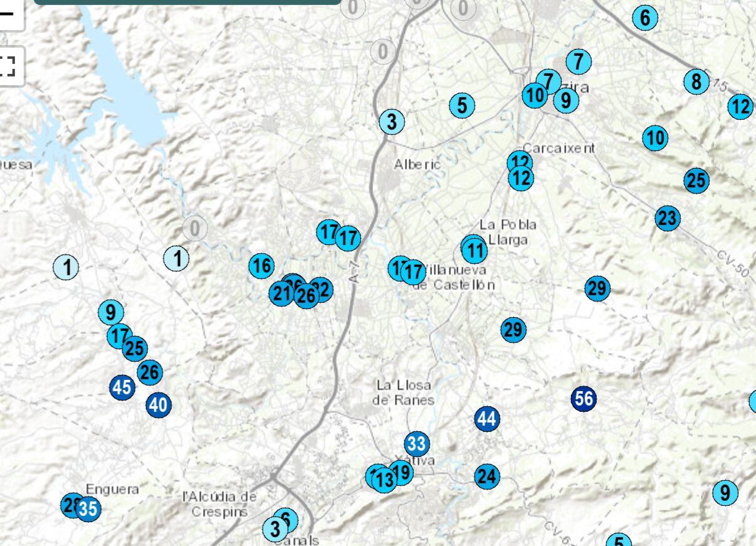Select the 25 marker east of Carcaixent
The width and height of the screenshot is (756, 546).
click(696, 181)
